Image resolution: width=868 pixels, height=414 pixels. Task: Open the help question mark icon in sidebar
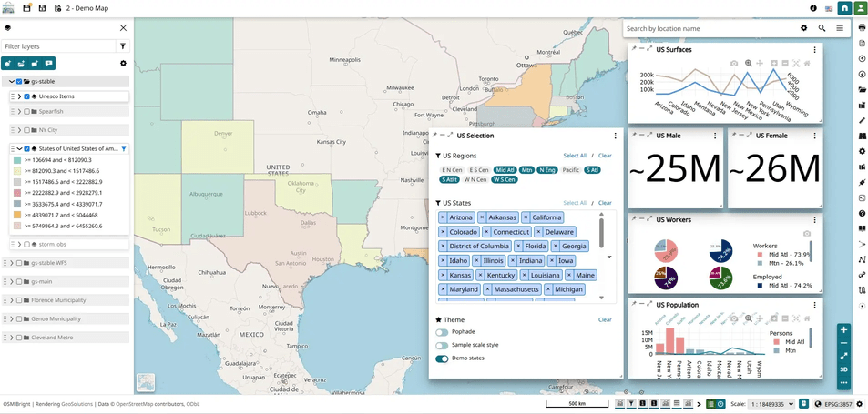(862, 213)
